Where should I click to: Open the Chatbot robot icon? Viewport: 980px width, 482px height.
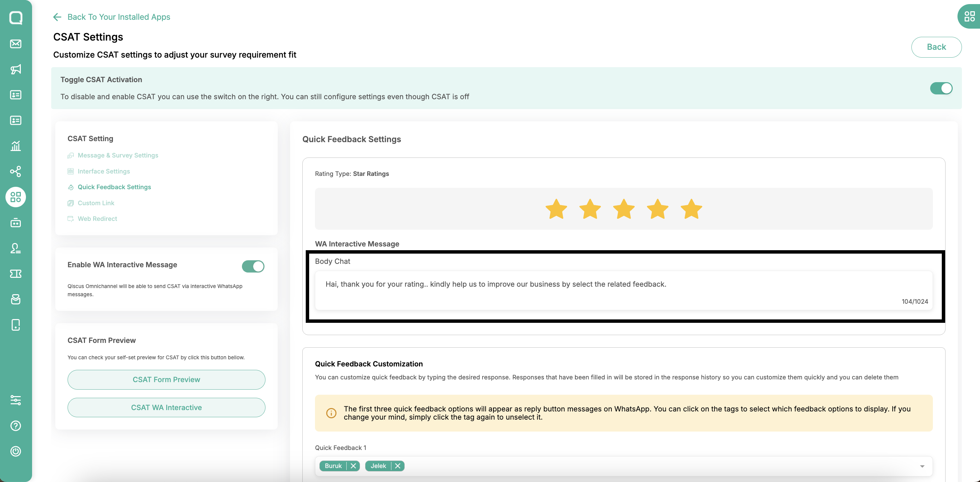coord(16,223)
